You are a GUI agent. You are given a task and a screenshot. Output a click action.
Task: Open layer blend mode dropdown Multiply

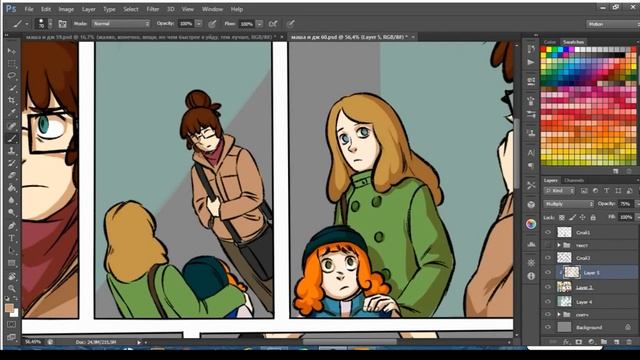569,204
